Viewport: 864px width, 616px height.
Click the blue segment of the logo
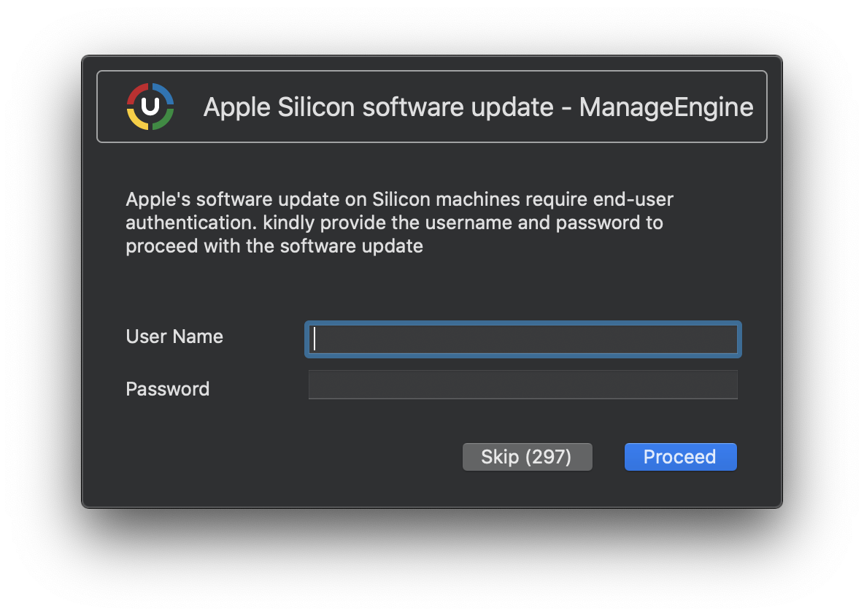tap(165, 93)
